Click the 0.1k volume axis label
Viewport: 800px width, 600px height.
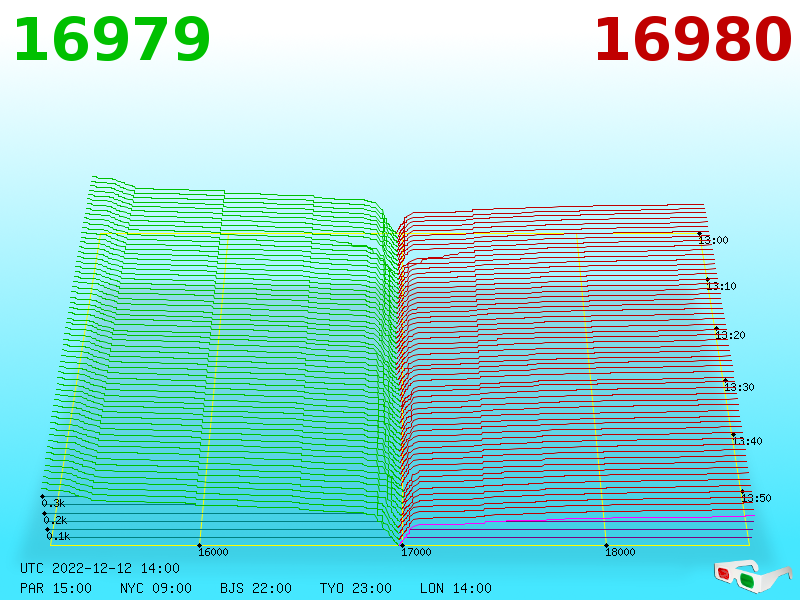tap(58, 536)
